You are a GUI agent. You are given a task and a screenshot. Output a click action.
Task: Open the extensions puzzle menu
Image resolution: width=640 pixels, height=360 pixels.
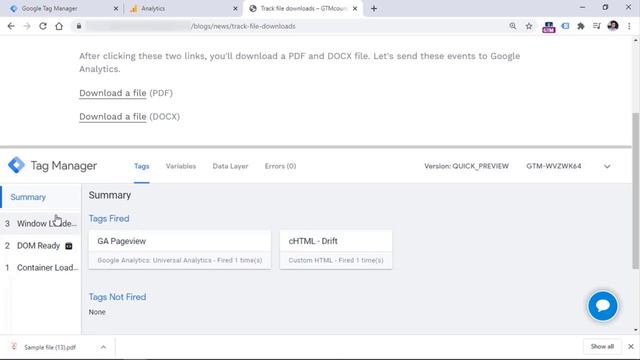[581, 26]
